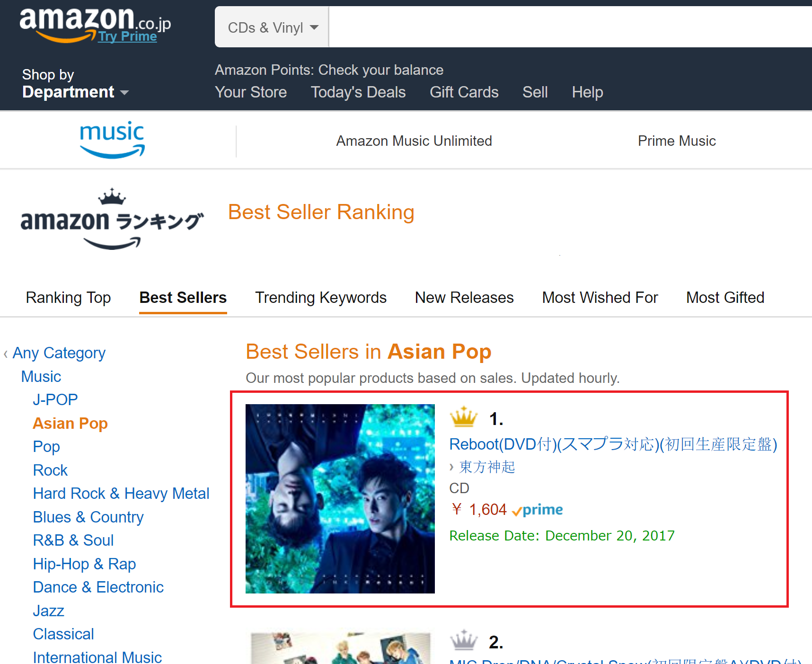The image size is (812, 664).
Task: Click the Reboot album cover thumbnail
Action: [x=340, y=498]
